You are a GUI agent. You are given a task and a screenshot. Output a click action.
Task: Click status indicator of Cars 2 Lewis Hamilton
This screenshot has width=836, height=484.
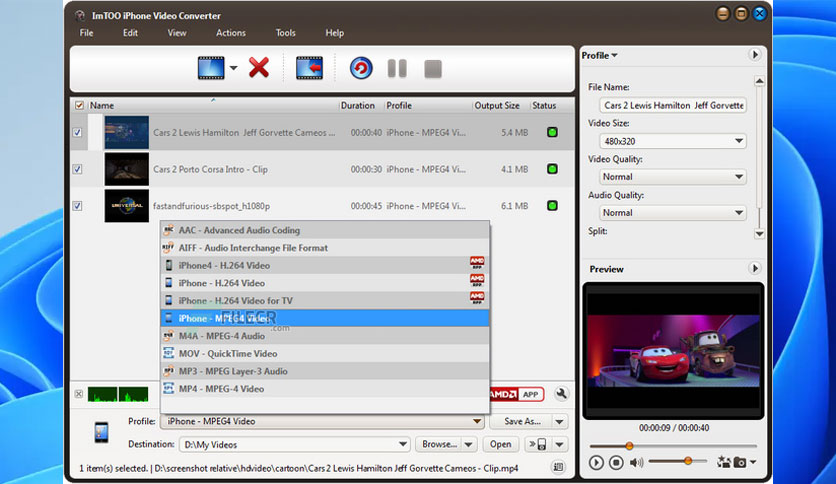click(x=552, y=132)
